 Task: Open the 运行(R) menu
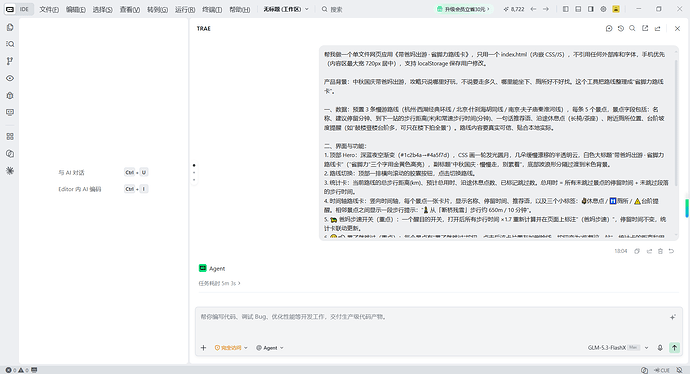coord(185,9)
